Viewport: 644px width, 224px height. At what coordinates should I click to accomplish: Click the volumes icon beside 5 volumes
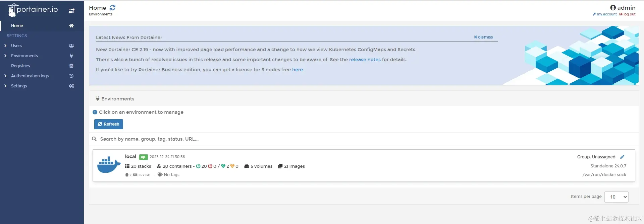click(247, 166)
